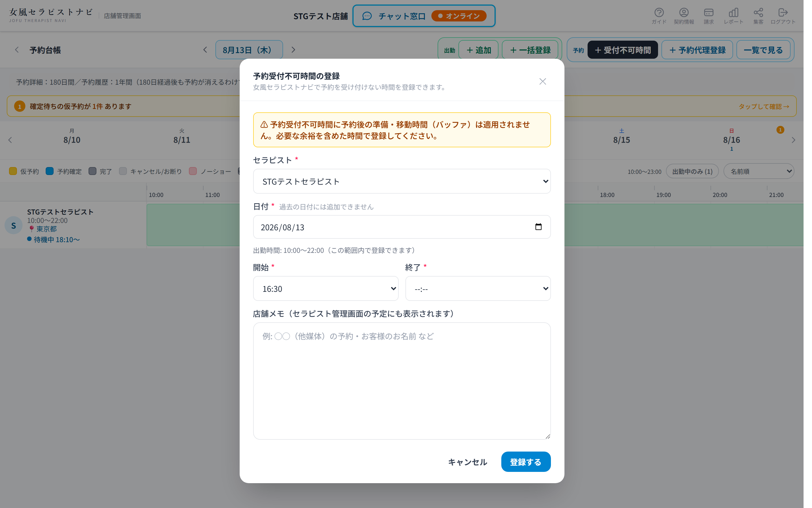Open the ガイド help icon

tap(659, 16)
